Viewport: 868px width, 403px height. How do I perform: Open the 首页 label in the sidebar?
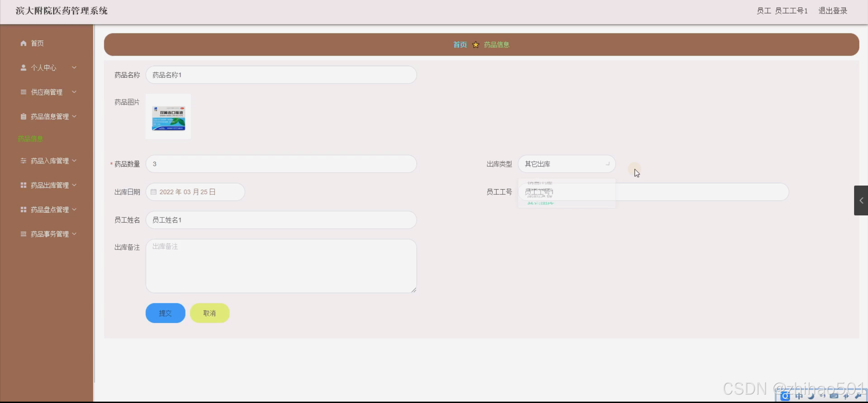37,43
